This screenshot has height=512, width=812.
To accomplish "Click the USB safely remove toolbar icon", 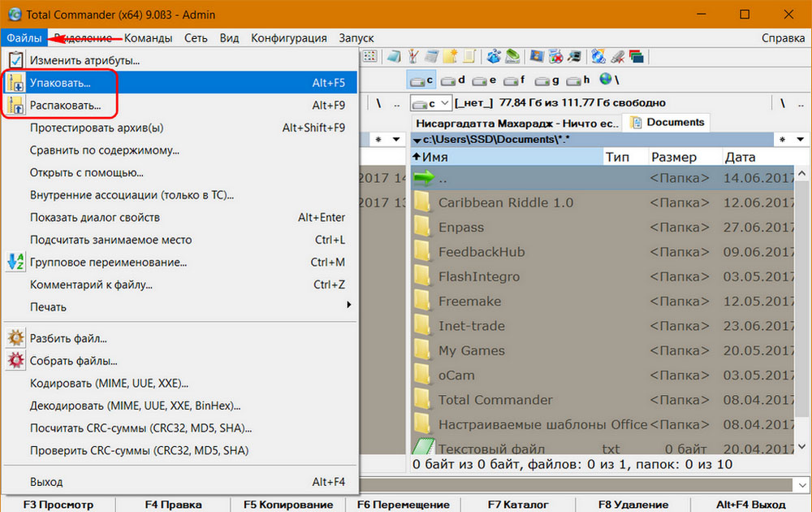I will coord(617,56).
